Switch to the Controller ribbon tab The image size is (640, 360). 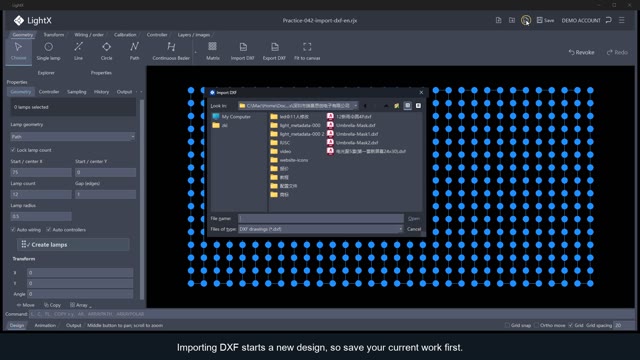(x=157, y=35)
